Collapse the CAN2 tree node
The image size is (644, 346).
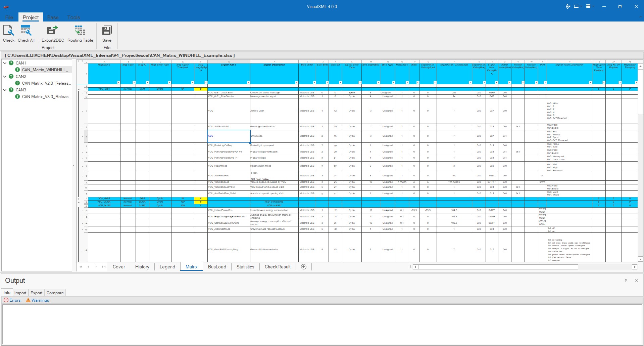(x=5, y=76)
